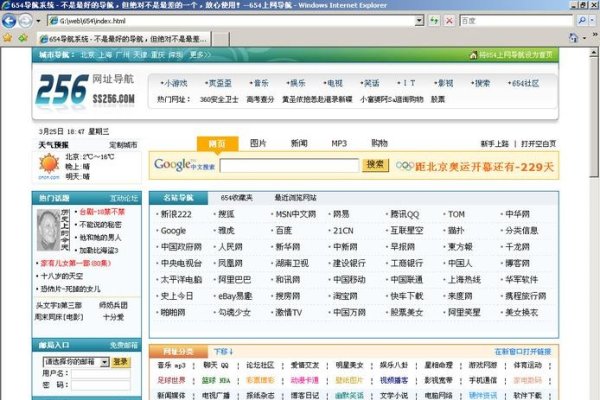Select the 购物 search tab
The image size is (600, 400).
tap(380, 143)
